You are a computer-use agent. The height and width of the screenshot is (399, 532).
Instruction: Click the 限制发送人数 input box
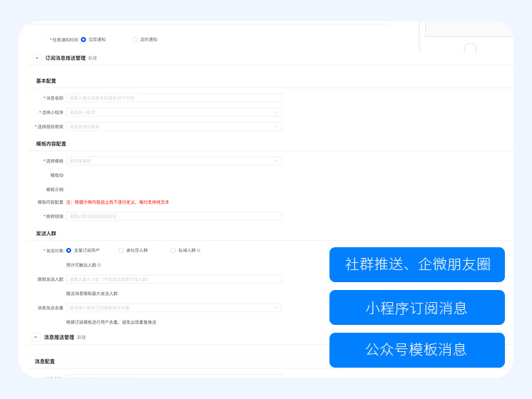pyautogui.click(x=174, y=279)
